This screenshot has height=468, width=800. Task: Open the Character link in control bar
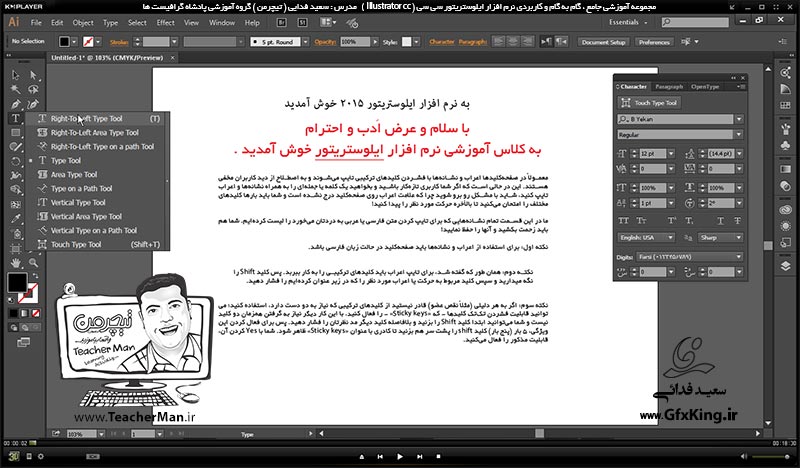coord(442,42)
